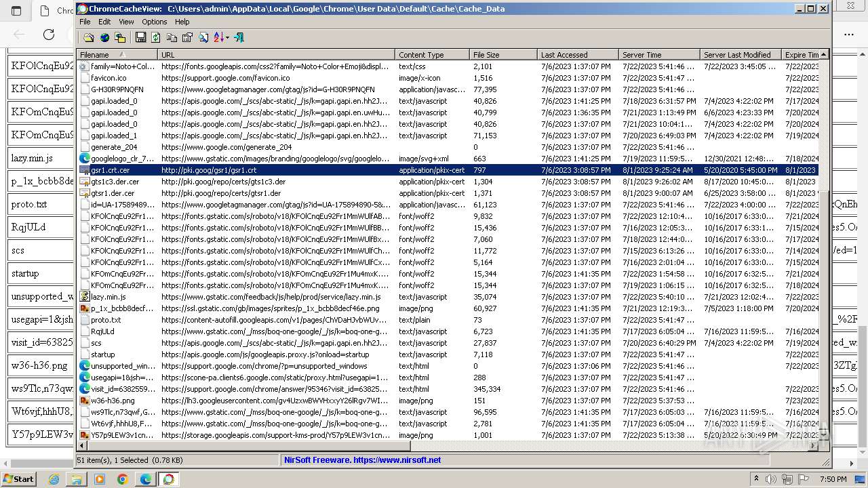868x488 pixels.
Task: Sort by Server Last Modified column header
Action: click(x=741, y=55)
